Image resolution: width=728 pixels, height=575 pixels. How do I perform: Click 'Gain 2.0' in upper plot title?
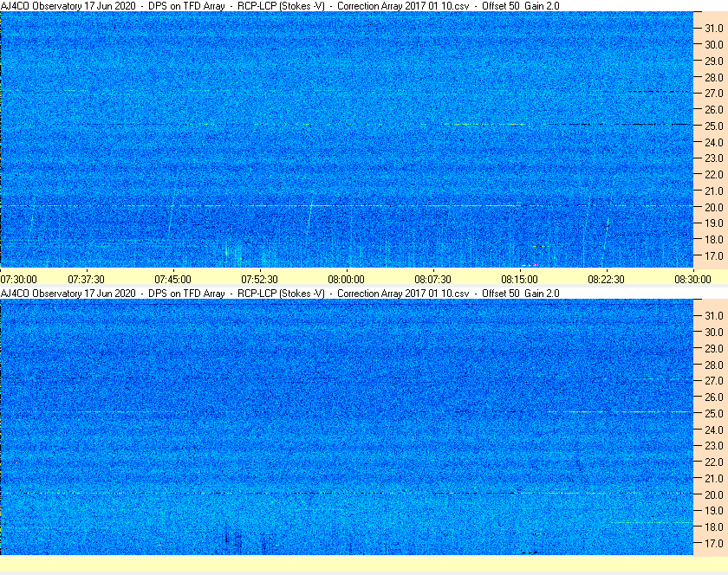[x=542, y=6]
